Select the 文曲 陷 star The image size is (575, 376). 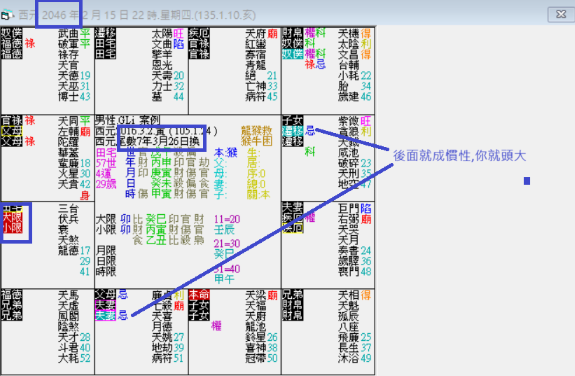168,44
